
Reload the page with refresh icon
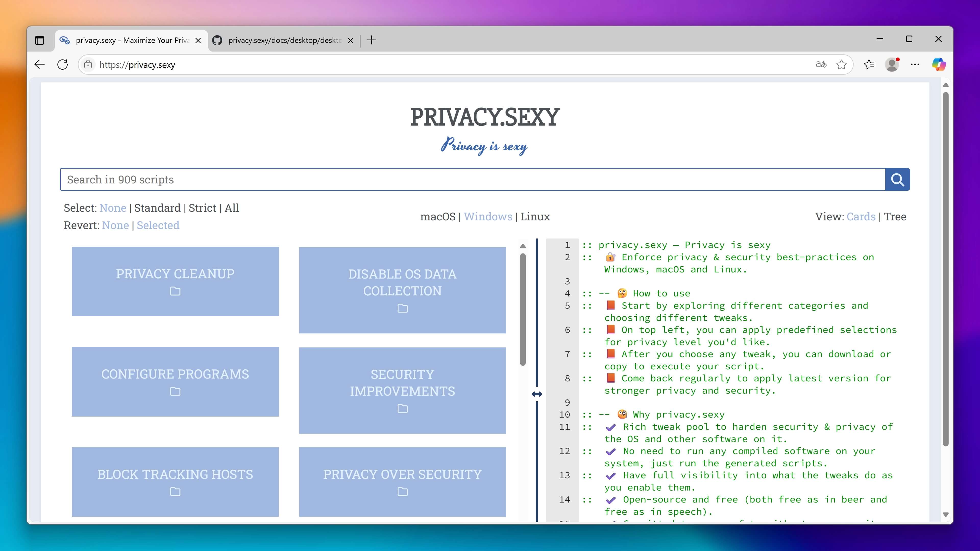click(x=62, y=65)
